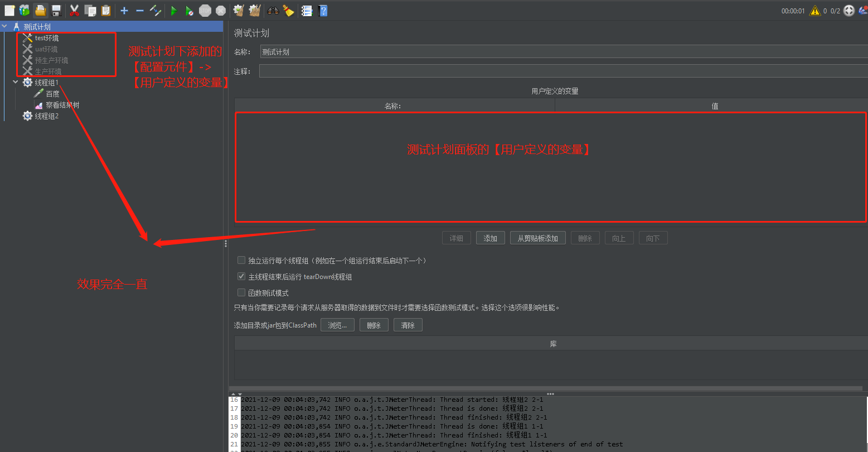
Task: Open Search using the binoculars icon
Action: (273, 10)
